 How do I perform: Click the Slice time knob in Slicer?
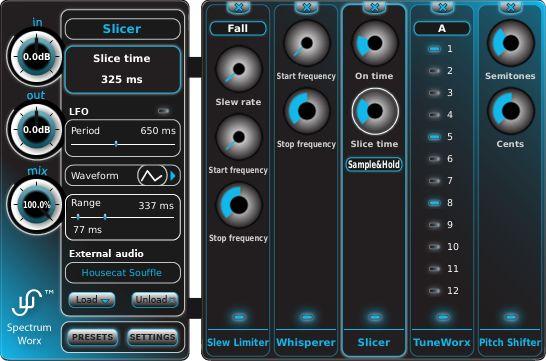pyautogui.click(x=374, y=111)
